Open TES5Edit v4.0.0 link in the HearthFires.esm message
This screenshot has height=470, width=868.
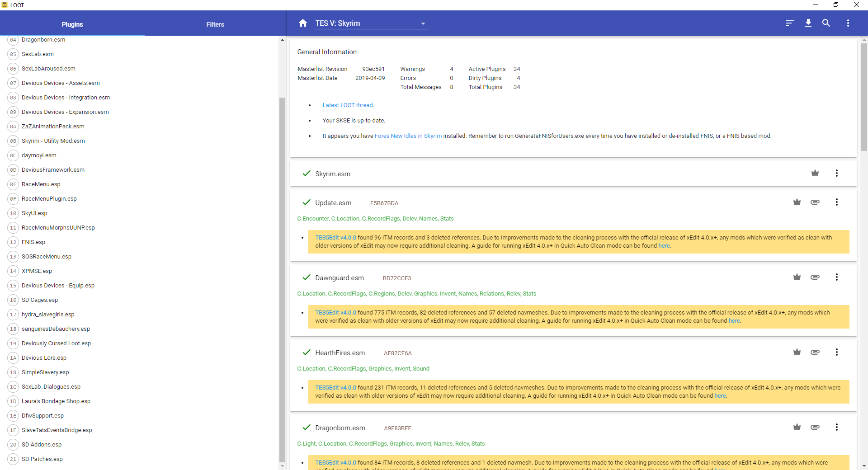(x=335, y=388)
